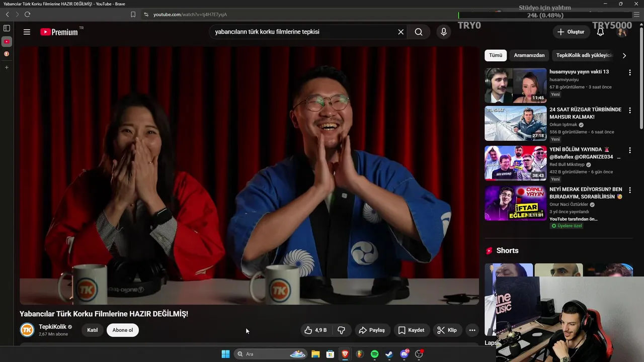
Task: Open options for Yeni Bölüm Yayında video
Action: pos(629,150)
